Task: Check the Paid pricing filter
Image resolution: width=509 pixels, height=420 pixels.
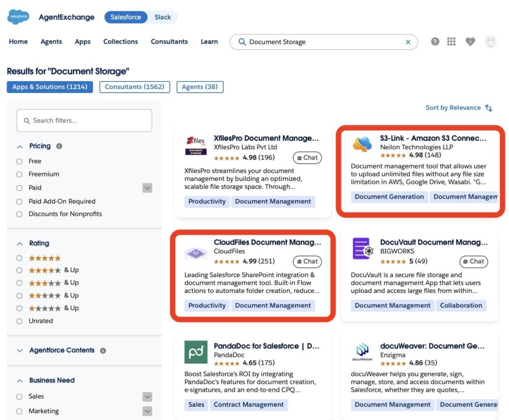Action: [19, 188]
